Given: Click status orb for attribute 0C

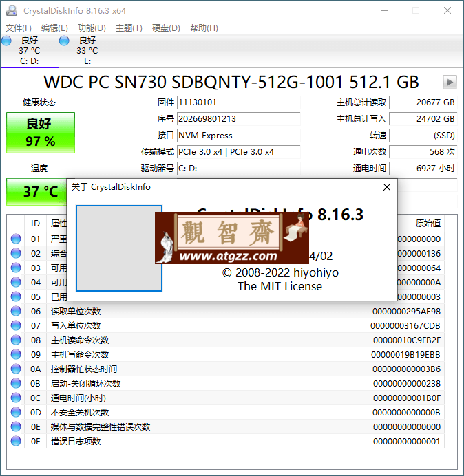Looking at the screenshot, I should [x=16, y=398].
